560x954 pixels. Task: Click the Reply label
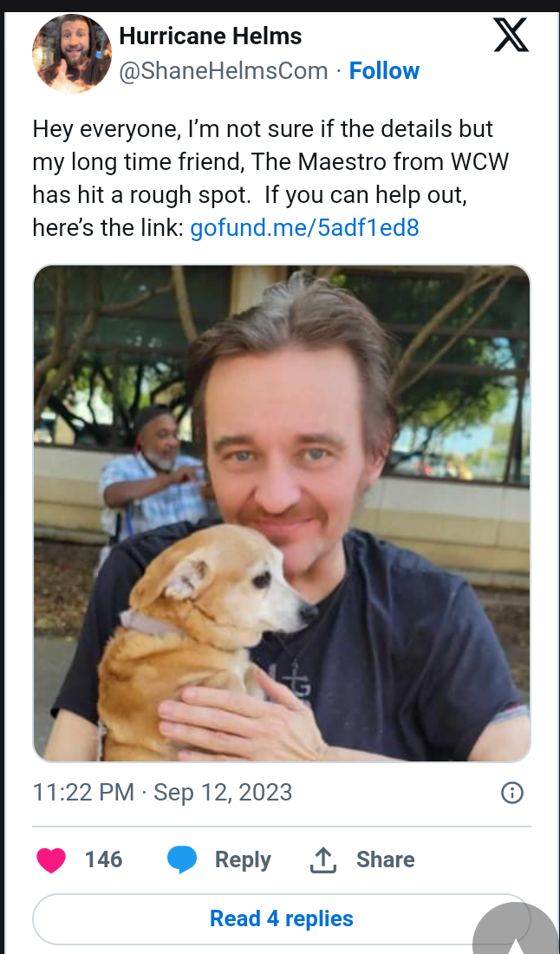(x=243, y=859)
